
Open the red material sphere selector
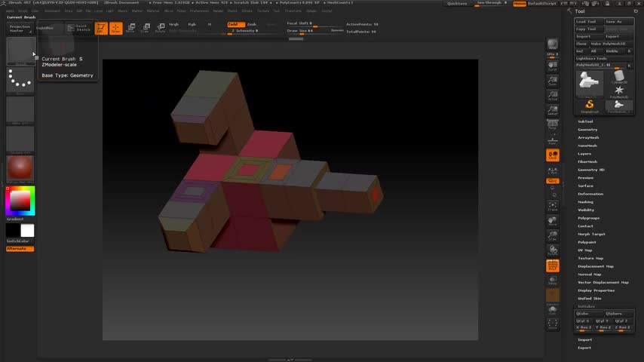[x=20, y=168]
